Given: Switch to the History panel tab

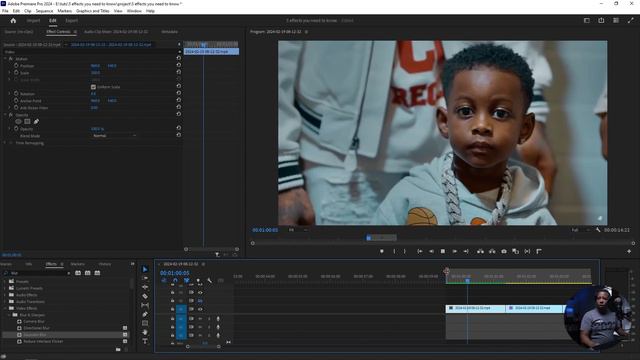Looking at the screenshot, I should [104, 264].
